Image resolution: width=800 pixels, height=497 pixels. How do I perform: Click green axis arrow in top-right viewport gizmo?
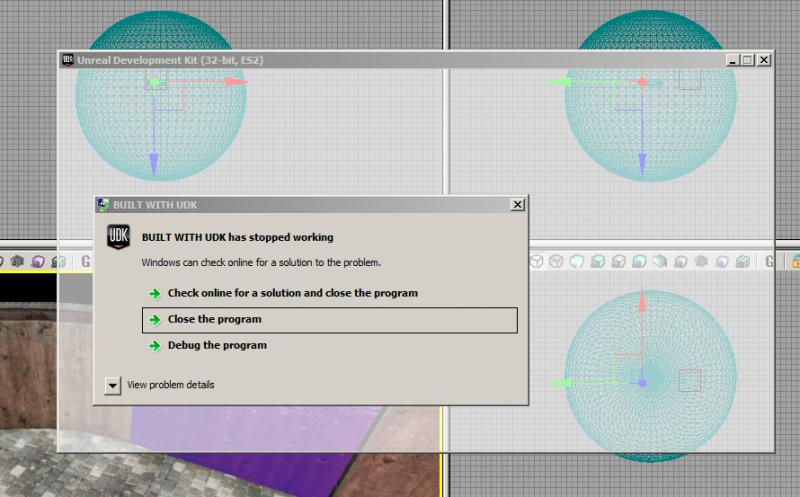(561, 82)
